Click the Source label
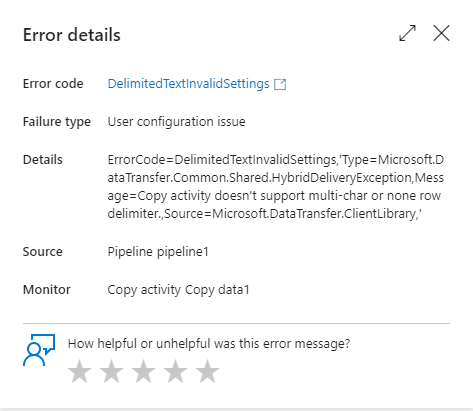 click(43, 252)
